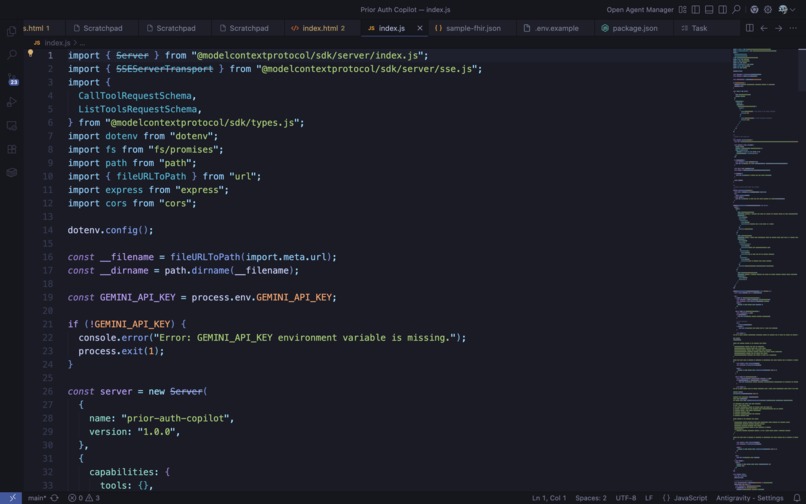This screenshot has height=504, width=806.
Task: Click the search magnifier in title bar
Action: pyautogui.click(x=736, y=10)
